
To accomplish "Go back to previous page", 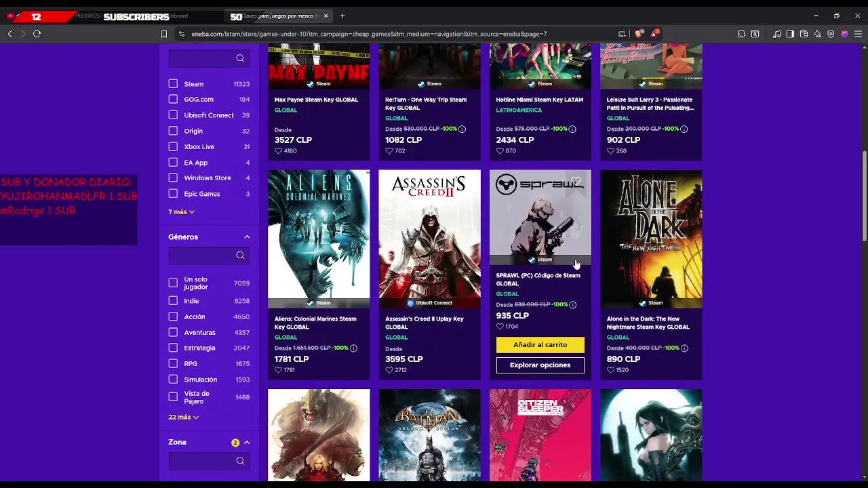I will click(x=9, y=34).
